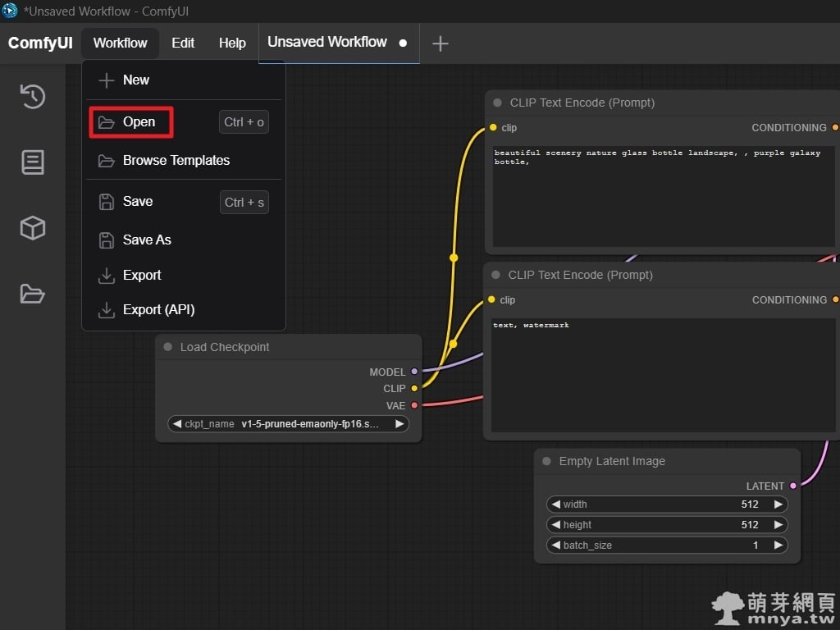Open the Workflows folder sidebar icon
The width and height of the screenshot is (840, 630).
pyautogui.click(x=32, y=293)
